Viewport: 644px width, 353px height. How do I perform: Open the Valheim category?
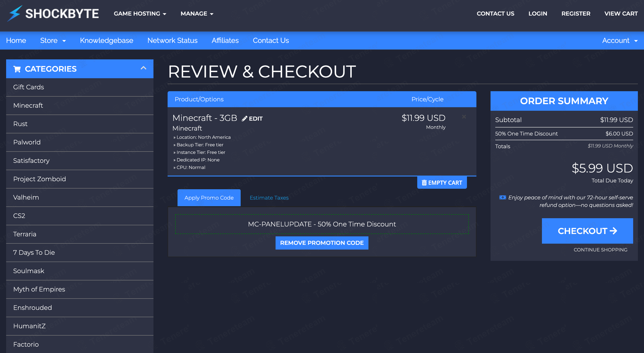point(80,197)
